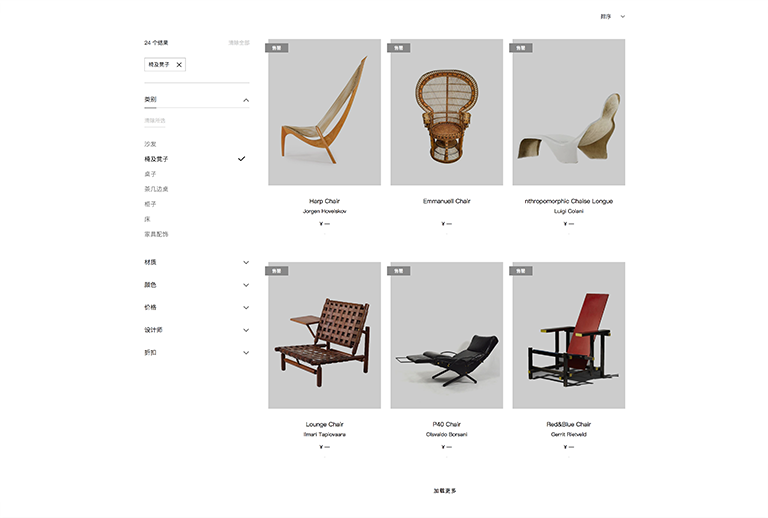Expand the 折扣 filter chevron
768x518 pixels.
coord(246,353)
